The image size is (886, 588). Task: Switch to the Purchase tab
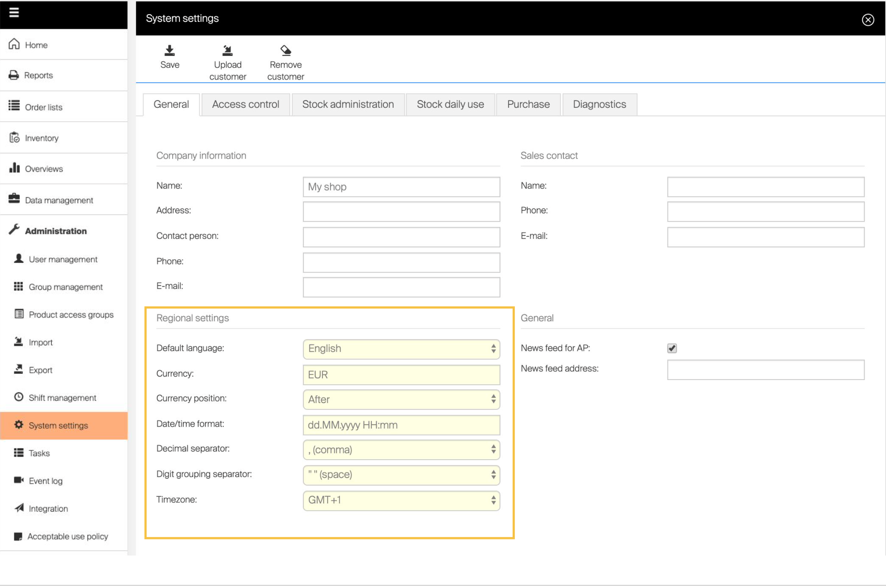528,104
